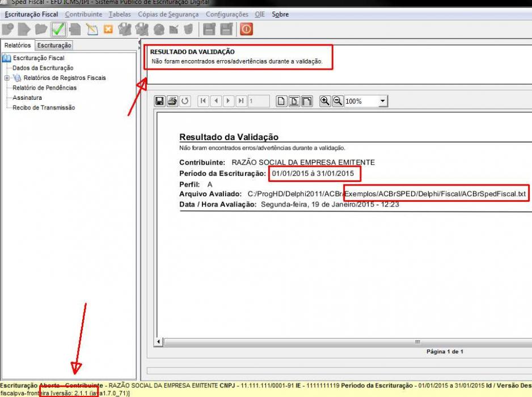The image size is (532, 397).
Task: Open OIE menu
Action: click(260, 14)
